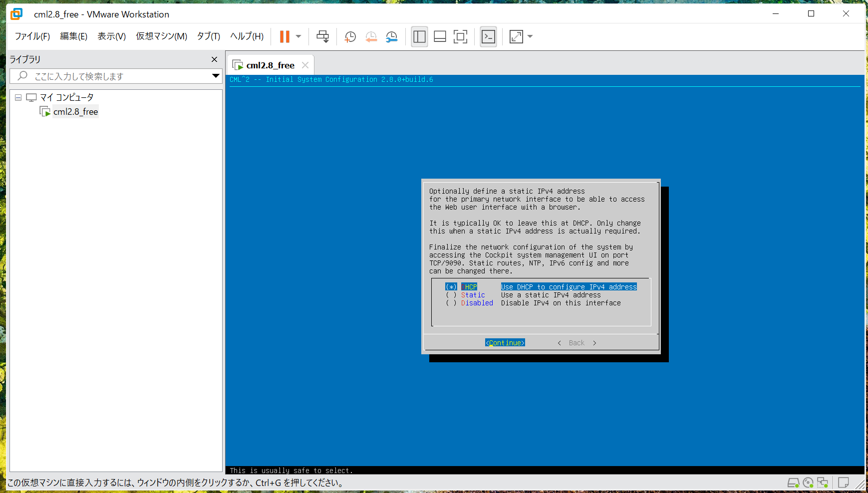Viewport: 868px width, 493px height.
Task: Collapse the マイ コンピュータ tree node
Action: [18, 97]
